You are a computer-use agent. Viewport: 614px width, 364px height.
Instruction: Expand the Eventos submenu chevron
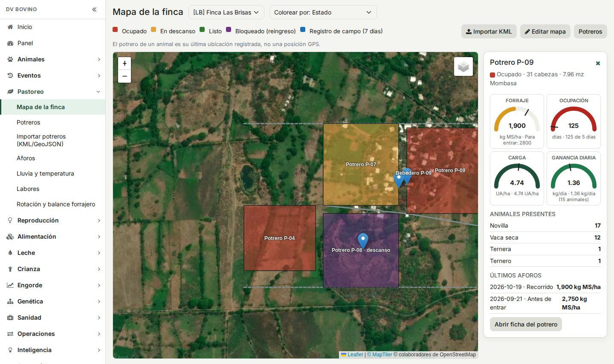pyautogui.click(x=99, y=75)
